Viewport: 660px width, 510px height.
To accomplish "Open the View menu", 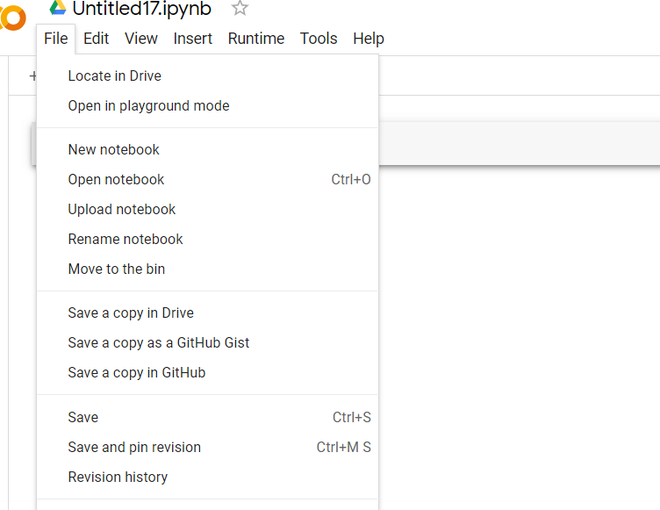I will pos(141,39).
